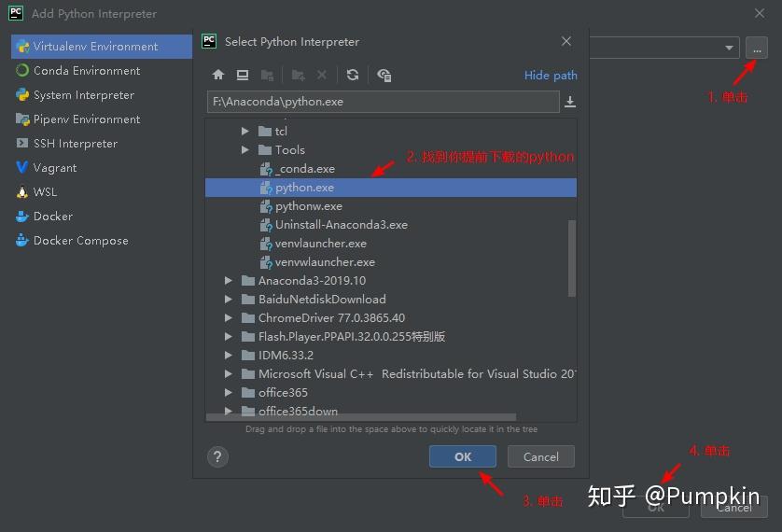Screen dimensions: 782x532
Task: Click the ... browse button for interpreter
Action: (757, 49)
